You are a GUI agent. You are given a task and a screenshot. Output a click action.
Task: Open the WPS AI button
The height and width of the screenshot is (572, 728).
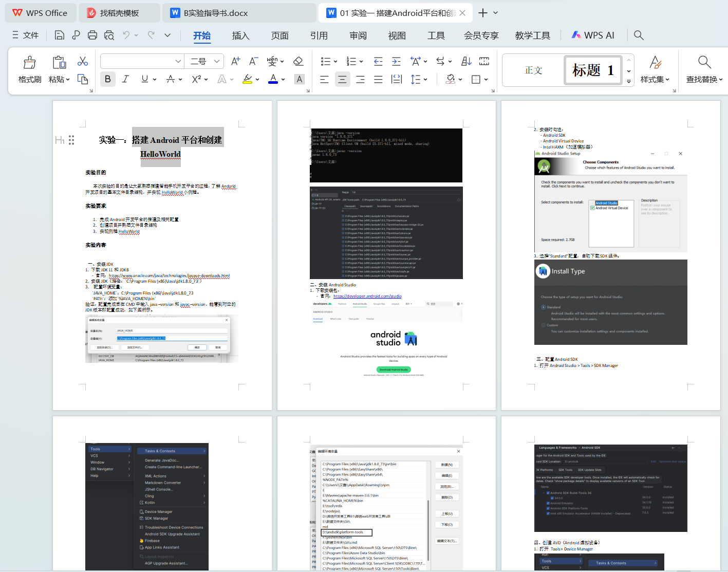593,35
